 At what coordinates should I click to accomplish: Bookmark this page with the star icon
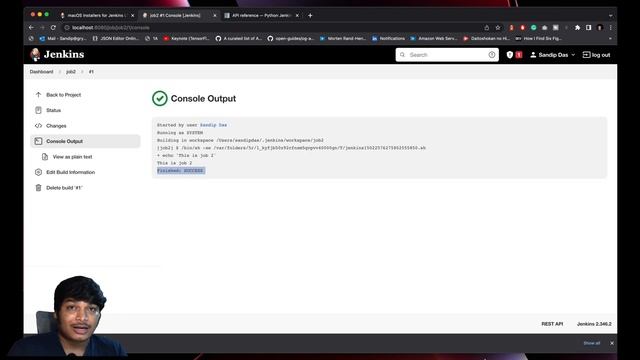(x=498, y=27)
